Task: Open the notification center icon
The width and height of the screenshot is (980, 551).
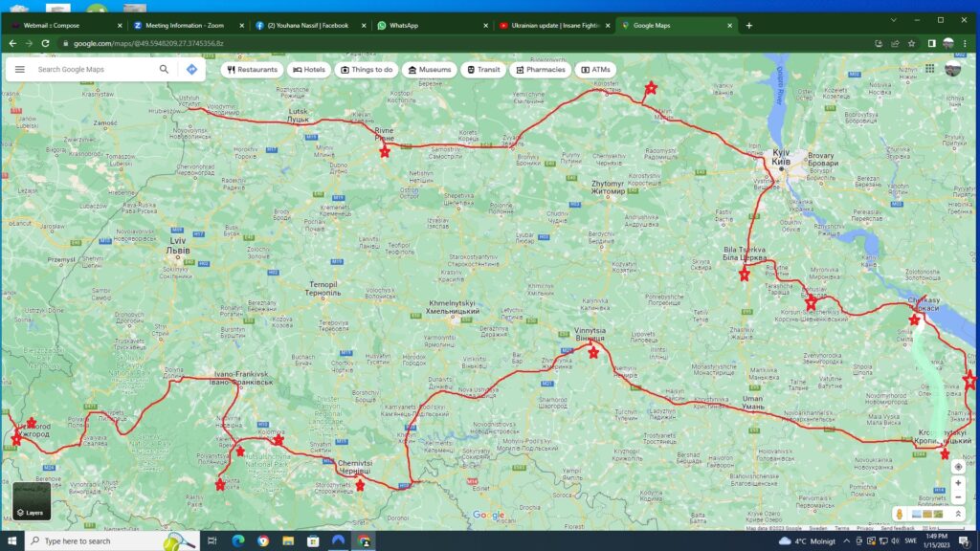Action: click(965, 541)
